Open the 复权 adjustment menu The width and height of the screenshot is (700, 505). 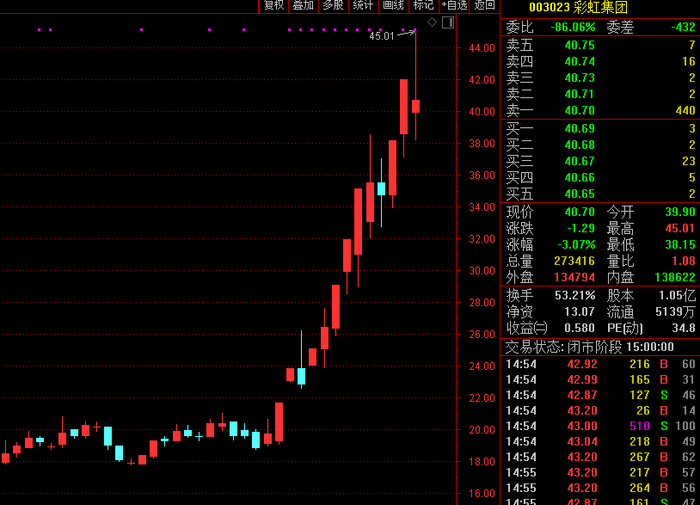pos(274,5)
